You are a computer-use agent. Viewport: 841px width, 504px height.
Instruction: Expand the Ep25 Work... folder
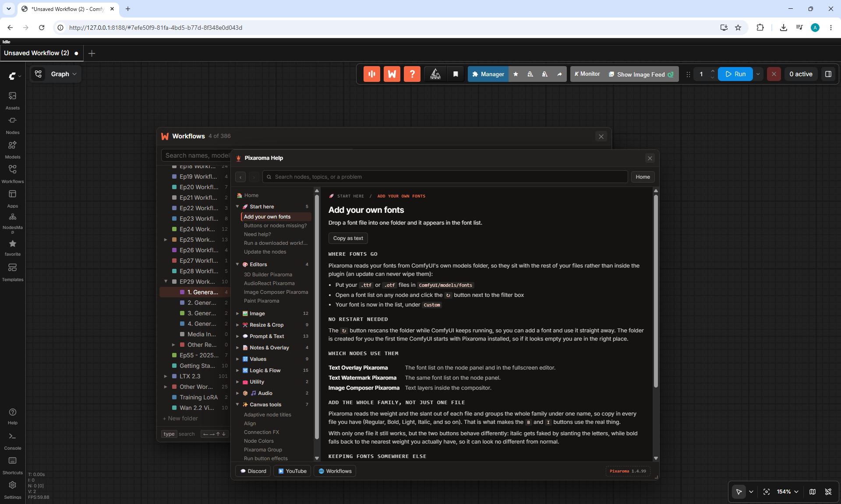pyautogui.click(x=166, y=240)
